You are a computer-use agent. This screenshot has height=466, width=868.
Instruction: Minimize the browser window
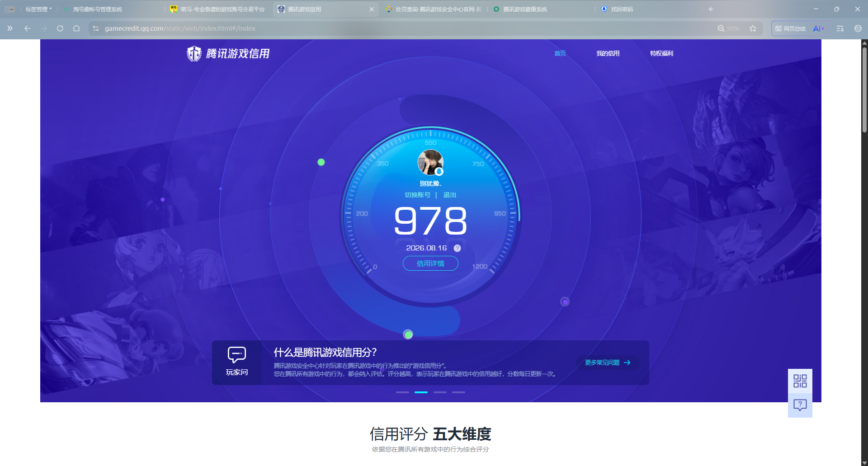(x=816, y=9)
